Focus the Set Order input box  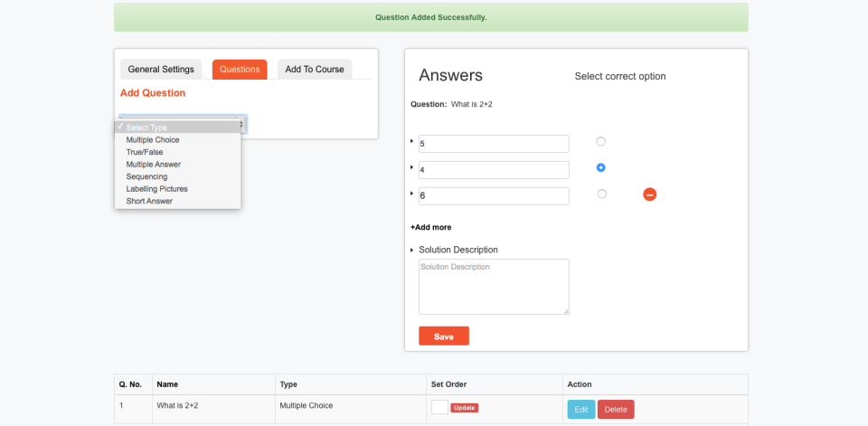pos(439,408)
